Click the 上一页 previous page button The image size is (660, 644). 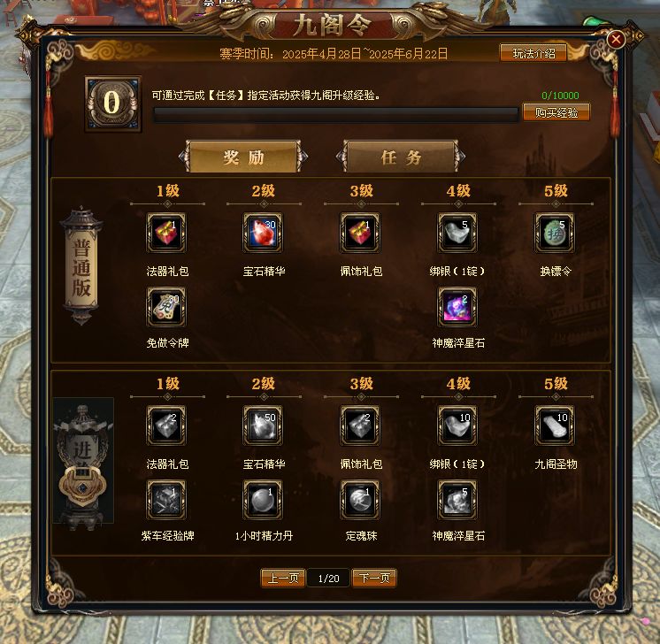tap(283, 579)
